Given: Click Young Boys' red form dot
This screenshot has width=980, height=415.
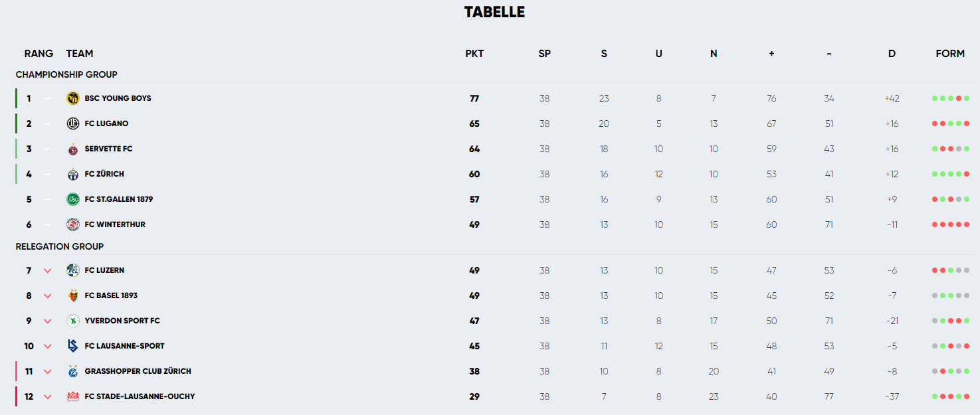Looking at the screenshot, I should (x=959, y=98).
